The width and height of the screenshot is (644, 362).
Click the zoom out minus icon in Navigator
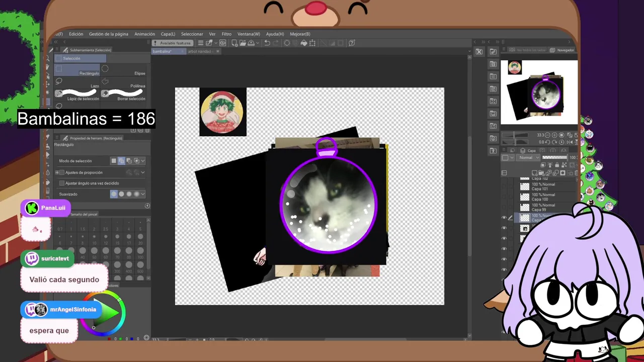[548, 135]
